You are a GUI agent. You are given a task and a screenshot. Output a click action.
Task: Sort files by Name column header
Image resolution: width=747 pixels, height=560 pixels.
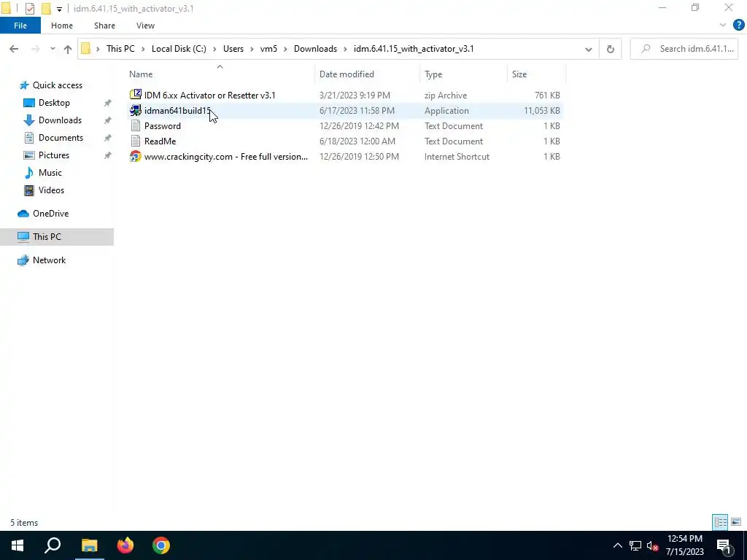pos(141,74)
